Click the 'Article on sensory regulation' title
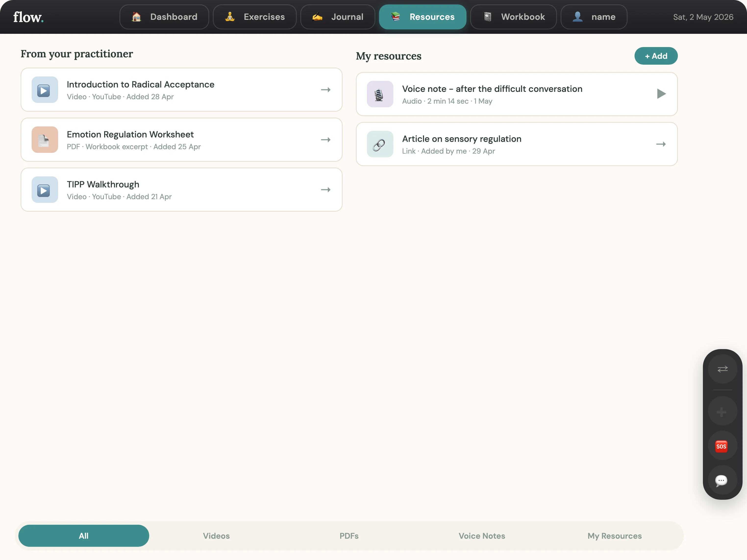 [462, 139]
